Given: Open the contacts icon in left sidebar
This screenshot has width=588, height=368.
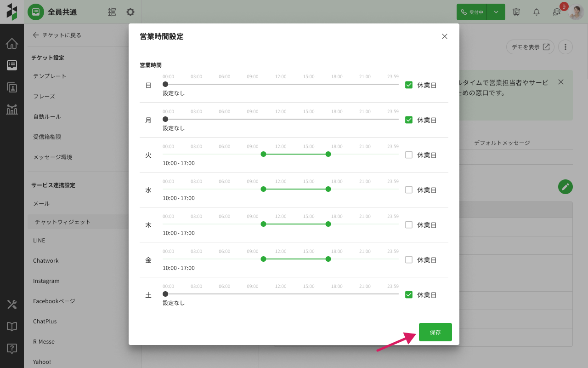Looking at the screenshot, I should click(12, 87).
